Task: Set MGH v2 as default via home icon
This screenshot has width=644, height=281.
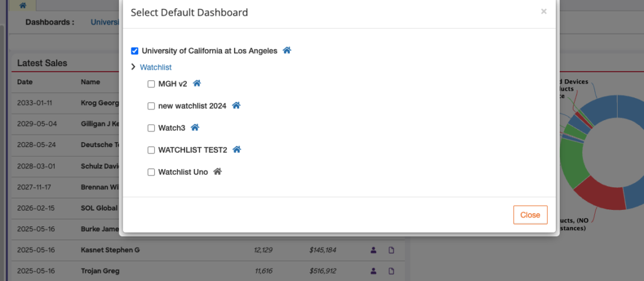Action: click(197, 83)
